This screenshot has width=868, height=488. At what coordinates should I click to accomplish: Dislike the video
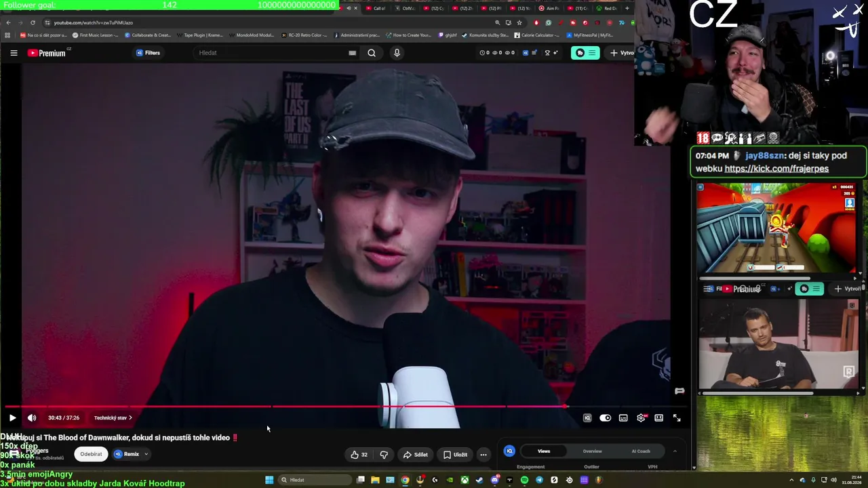coord(384,455)
